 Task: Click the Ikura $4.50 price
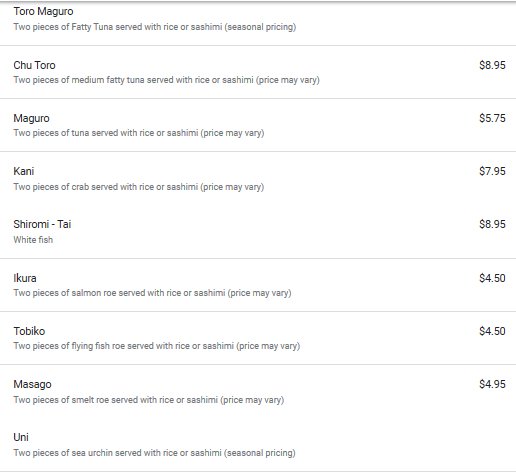click(x=492, y=278)
